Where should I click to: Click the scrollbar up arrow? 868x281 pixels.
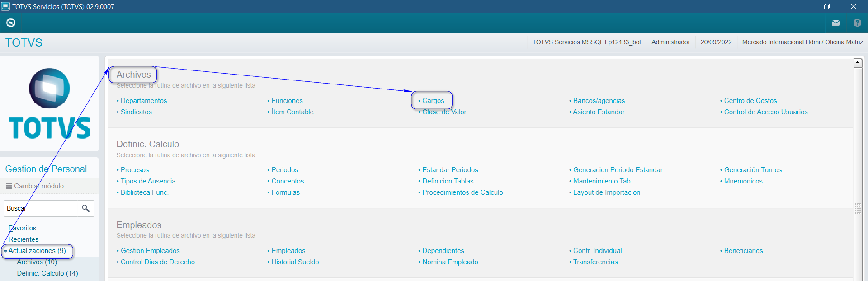[x=858, y=63]
